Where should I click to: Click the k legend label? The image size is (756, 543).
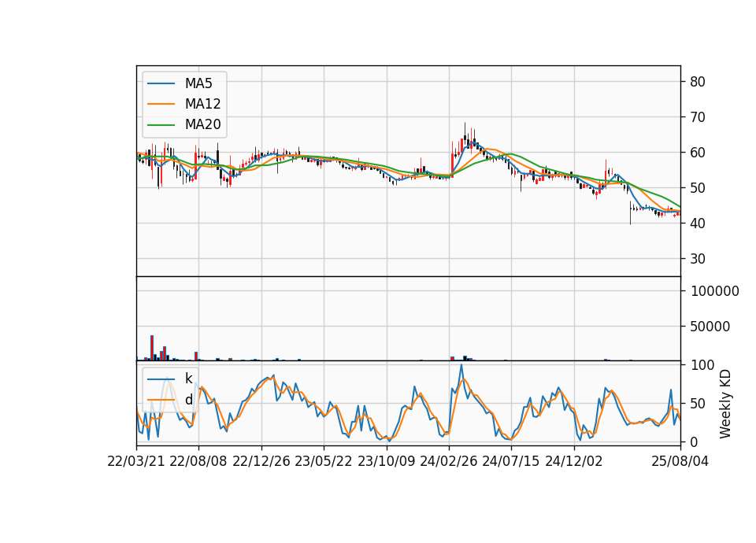click(188, 379)
